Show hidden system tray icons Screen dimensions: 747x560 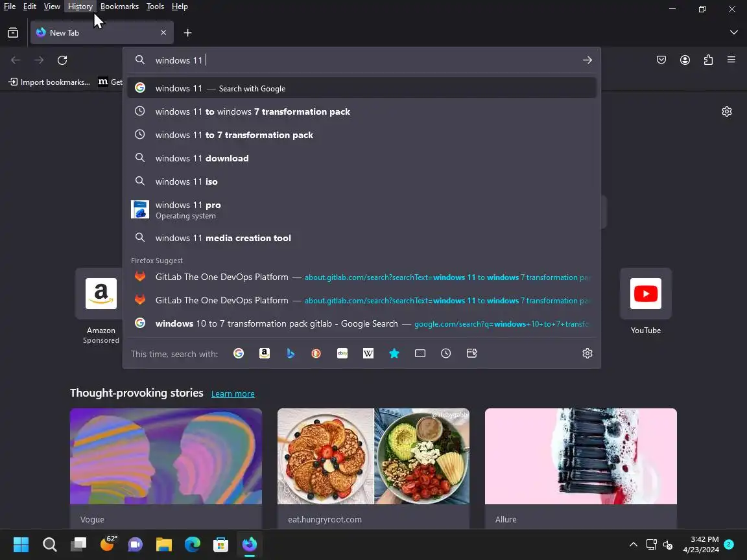tap(633, 544)
